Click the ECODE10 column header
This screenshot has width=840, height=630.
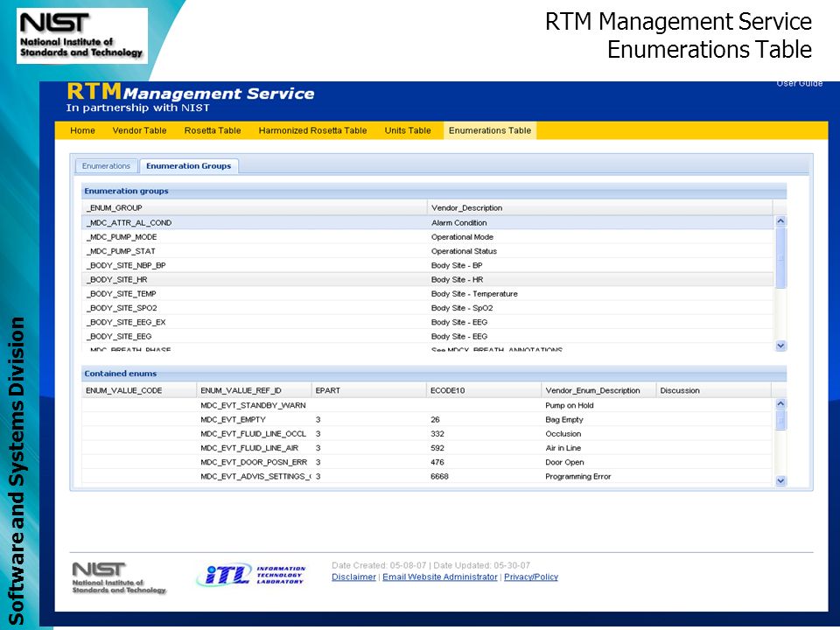pyautogui.click(x=484, y=390)
